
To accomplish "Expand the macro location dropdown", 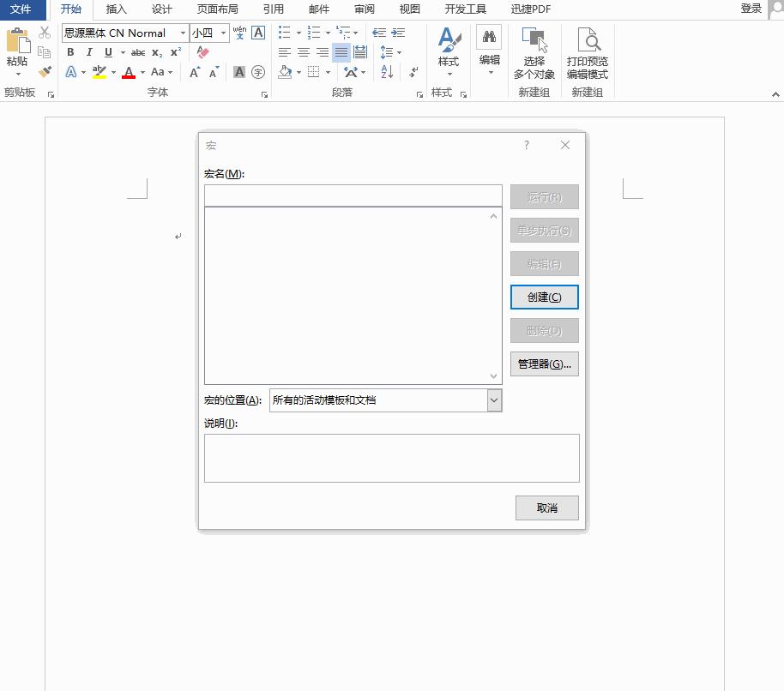I will [493, 400].
